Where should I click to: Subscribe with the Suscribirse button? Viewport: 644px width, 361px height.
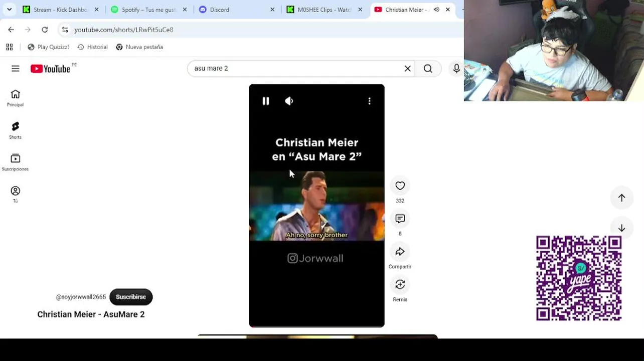click(x=131, y=297)
